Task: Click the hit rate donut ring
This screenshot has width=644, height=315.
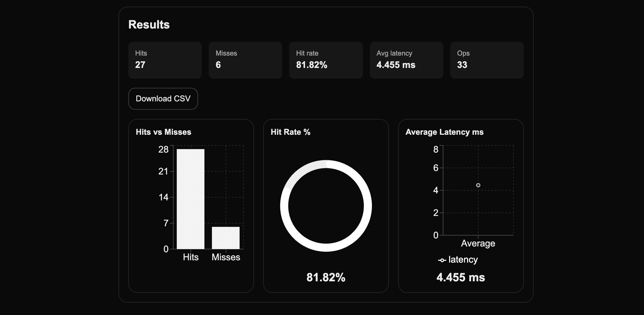Action: pyautogui.click(x=368, y=206)
